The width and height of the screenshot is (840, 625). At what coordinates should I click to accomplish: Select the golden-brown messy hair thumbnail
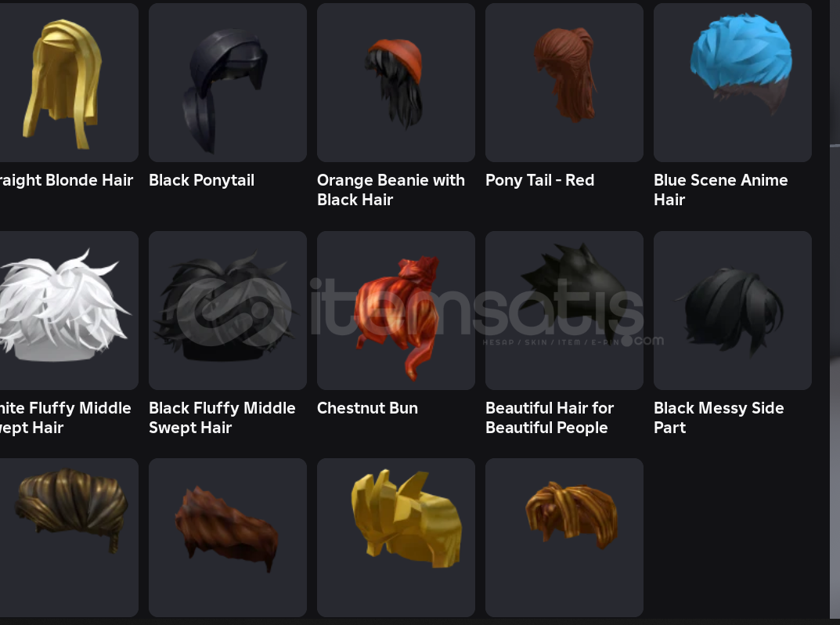pyautogui.click(x=564, y=537)
